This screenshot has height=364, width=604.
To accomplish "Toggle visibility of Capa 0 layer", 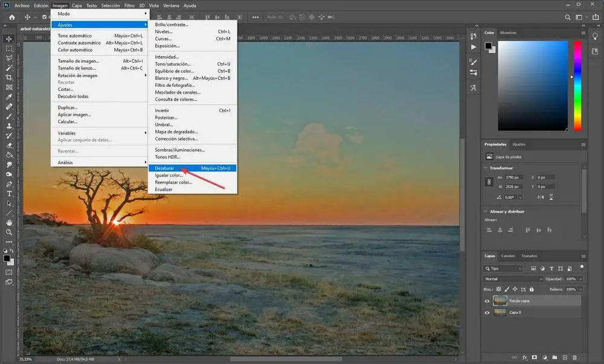I will pyautogui.click(x=487, y=313).
